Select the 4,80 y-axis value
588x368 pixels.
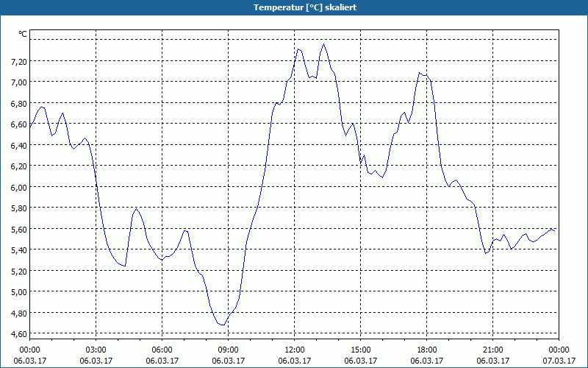click(x=19, y=314)
